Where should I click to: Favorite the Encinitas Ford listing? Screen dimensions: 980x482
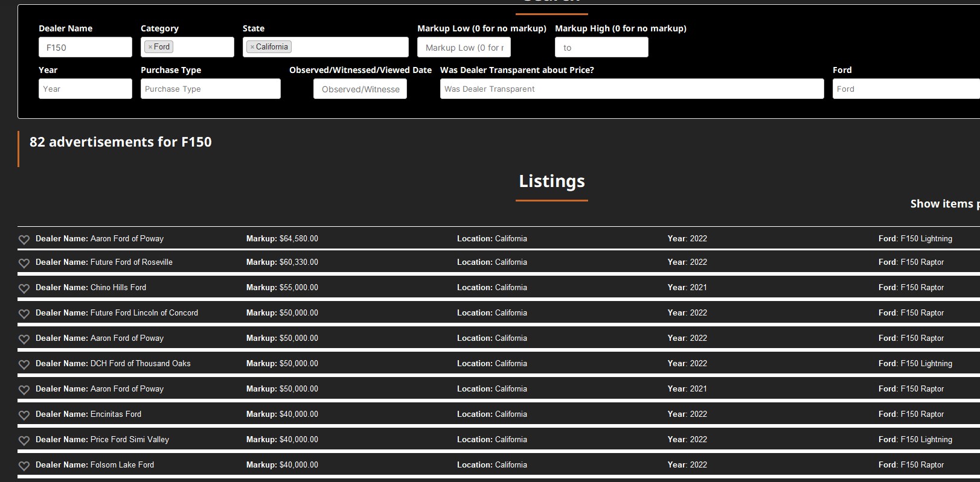[x=24, y=415]
